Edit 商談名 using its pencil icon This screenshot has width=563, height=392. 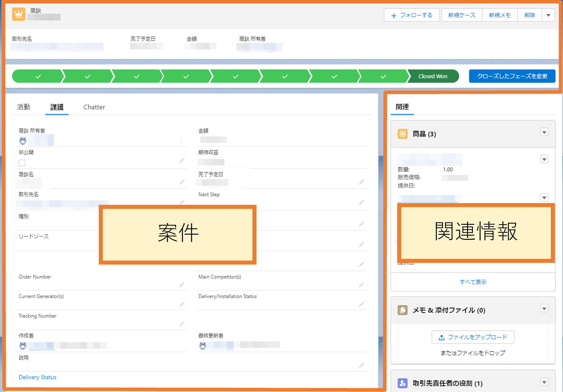[x=182, y=182]
